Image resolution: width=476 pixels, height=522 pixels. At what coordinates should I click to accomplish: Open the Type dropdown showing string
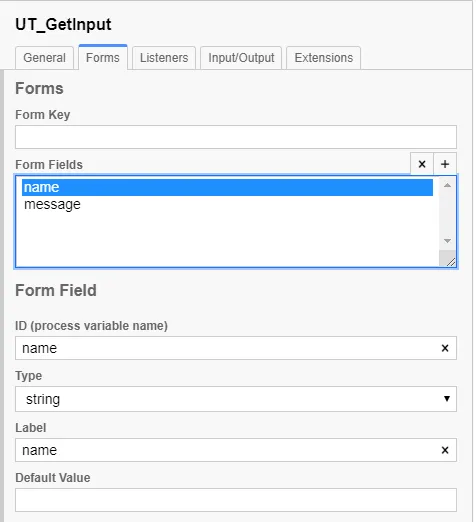pyautogui.click(x=236, y=399)
